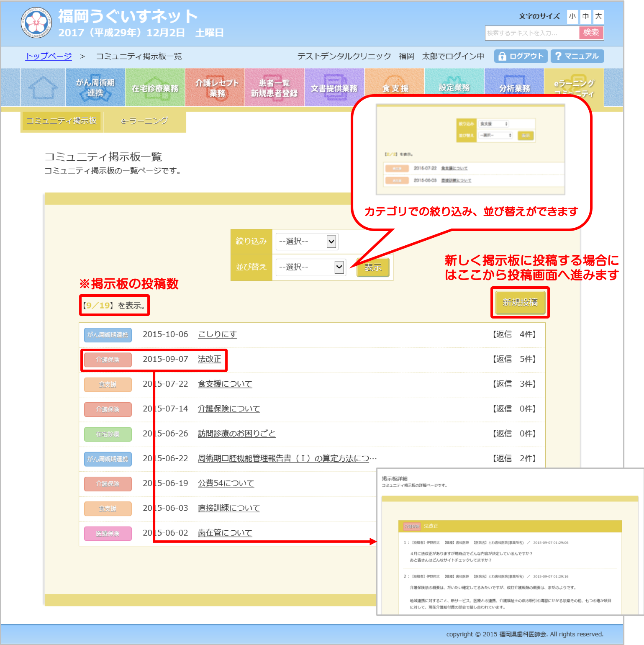
Task: Open the 文書提供業務 navigation tile
Action: 334,87
